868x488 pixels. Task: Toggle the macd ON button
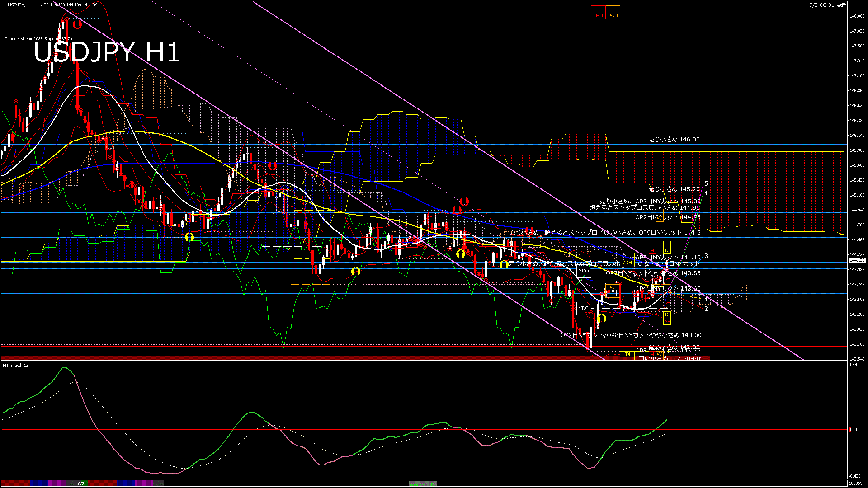click(x=423, y=484)
